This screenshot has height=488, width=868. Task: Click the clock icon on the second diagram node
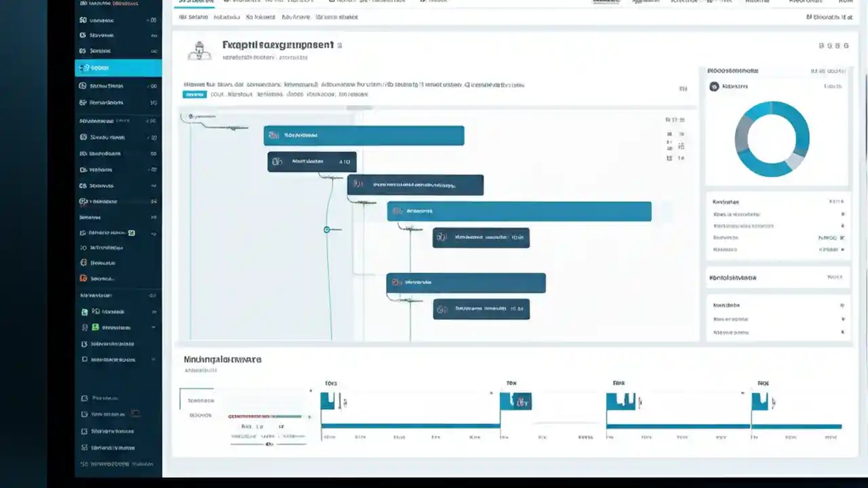(x=276, y=161)
